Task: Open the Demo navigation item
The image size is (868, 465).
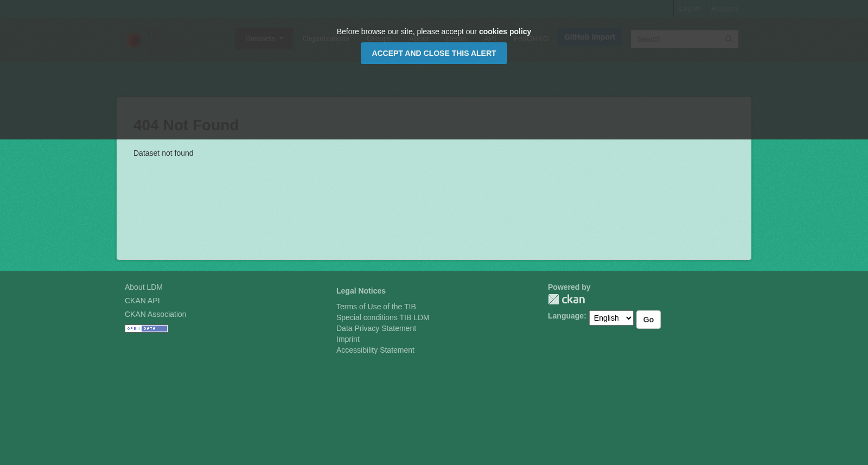Action: (x=456, y=39)
